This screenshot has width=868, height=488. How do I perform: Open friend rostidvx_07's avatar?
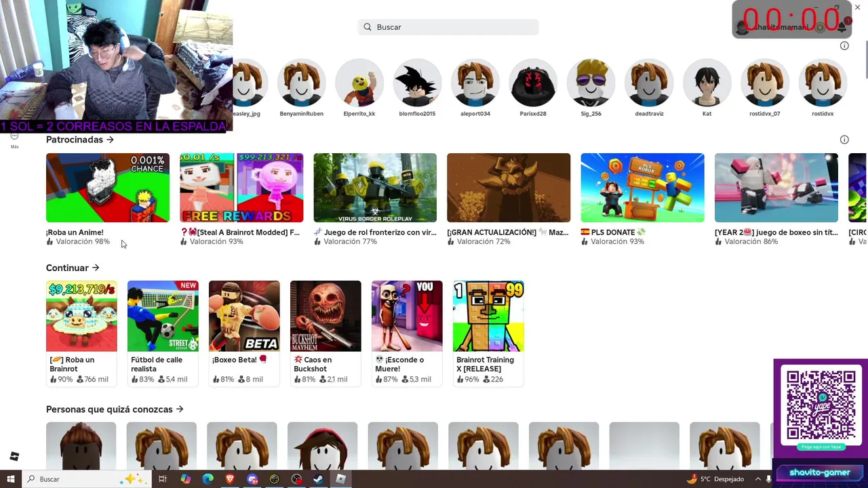(x=765, y=83)
